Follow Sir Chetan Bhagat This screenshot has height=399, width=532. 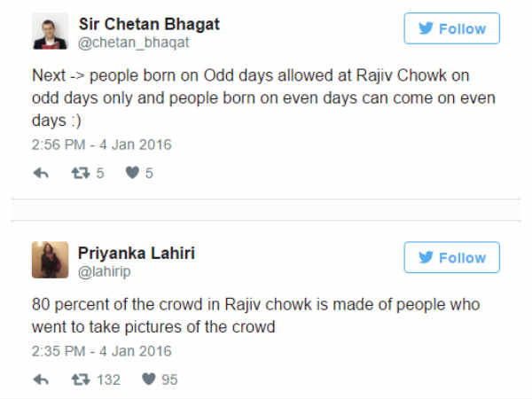451,28
